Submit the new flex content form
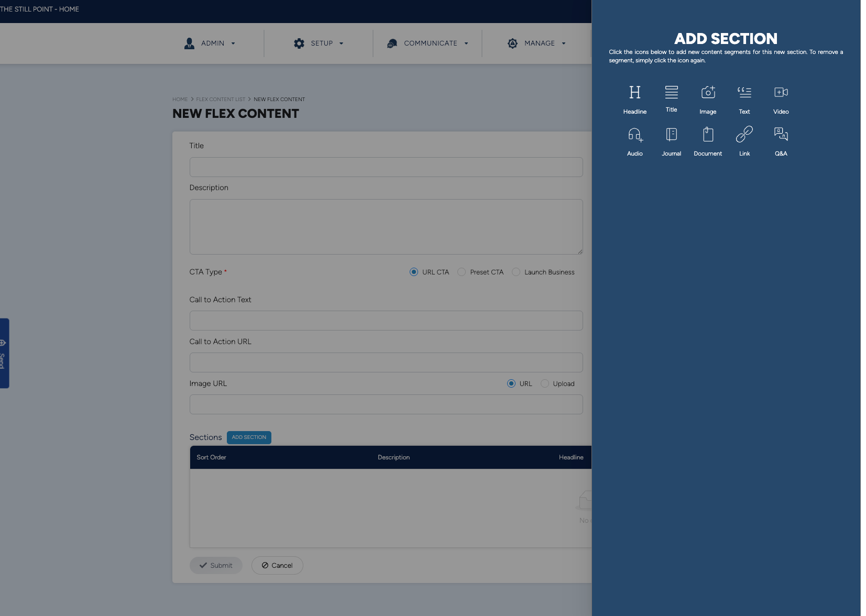 (216, 565)
